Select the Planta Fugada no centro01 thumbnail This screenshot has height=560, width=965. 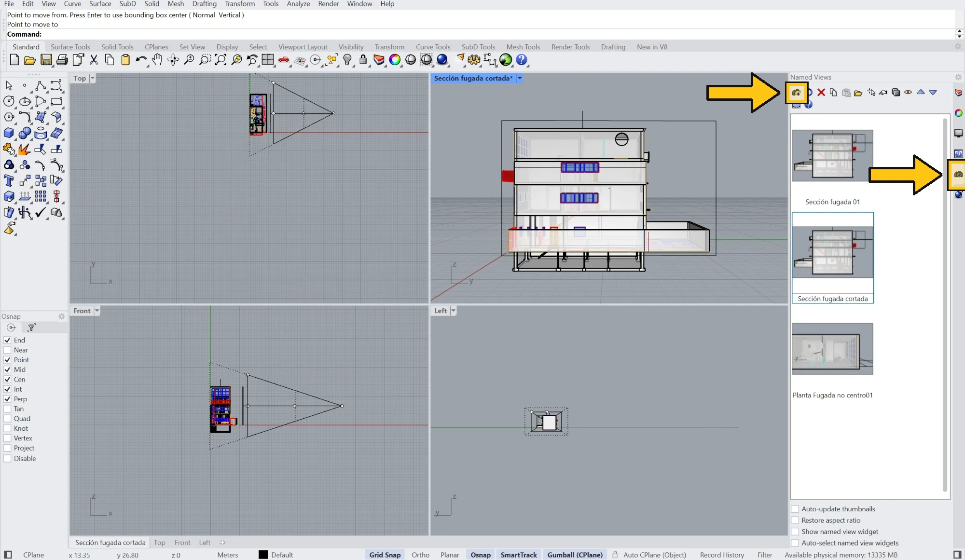point(832,349)
